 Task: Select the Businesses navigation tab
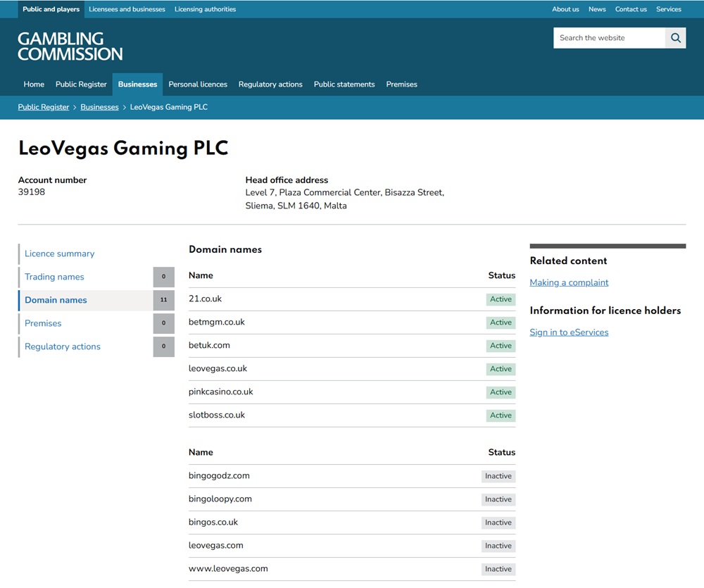click(x=137, y=85)
